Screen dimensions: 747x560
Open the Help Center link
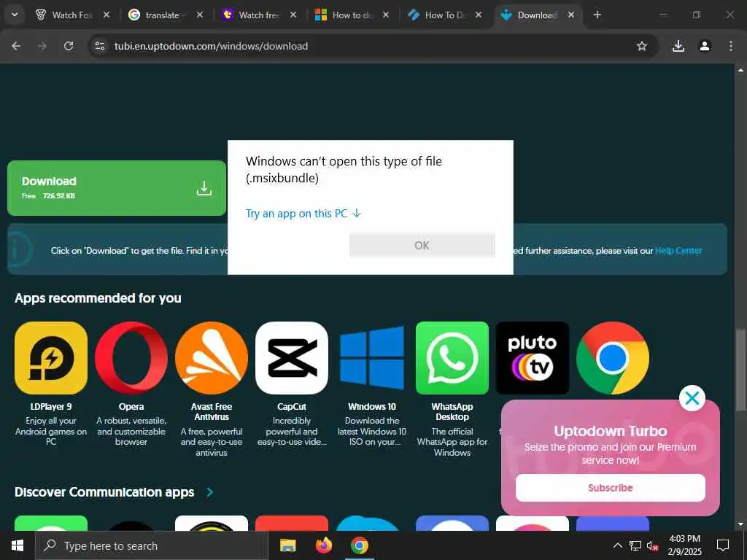[x=678, y=251]
